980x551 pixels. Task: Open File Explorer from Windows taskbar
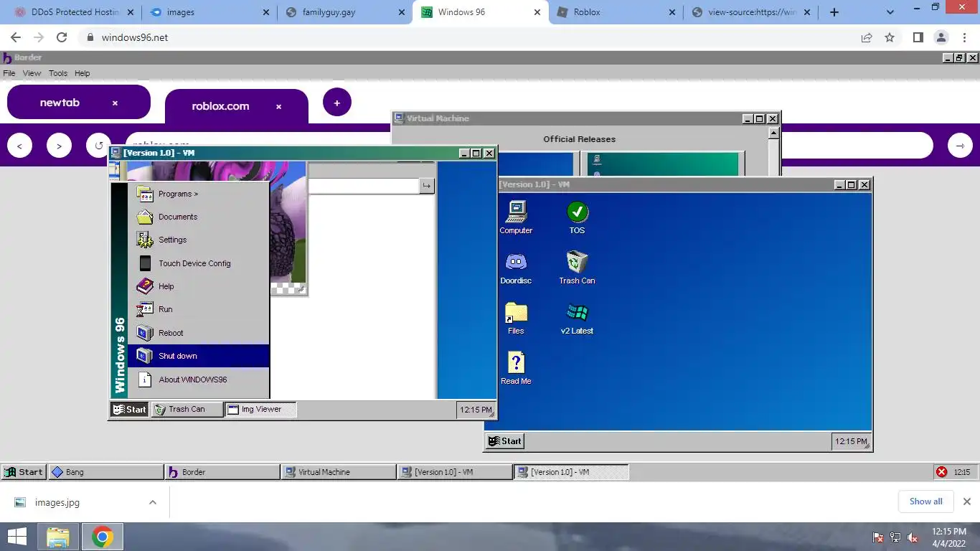(x=58, y=537)
